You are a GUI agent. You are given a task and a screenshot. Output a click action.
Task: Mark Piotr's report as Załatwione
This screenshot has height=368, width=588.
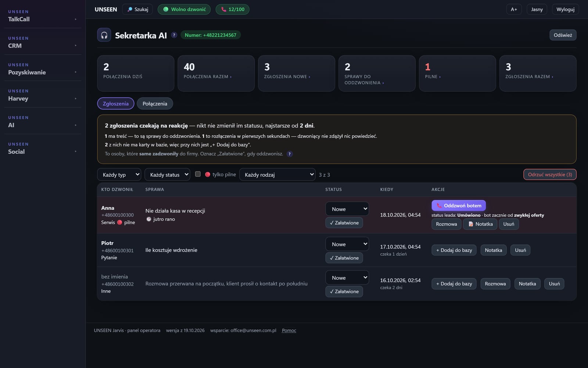(344, 258)
